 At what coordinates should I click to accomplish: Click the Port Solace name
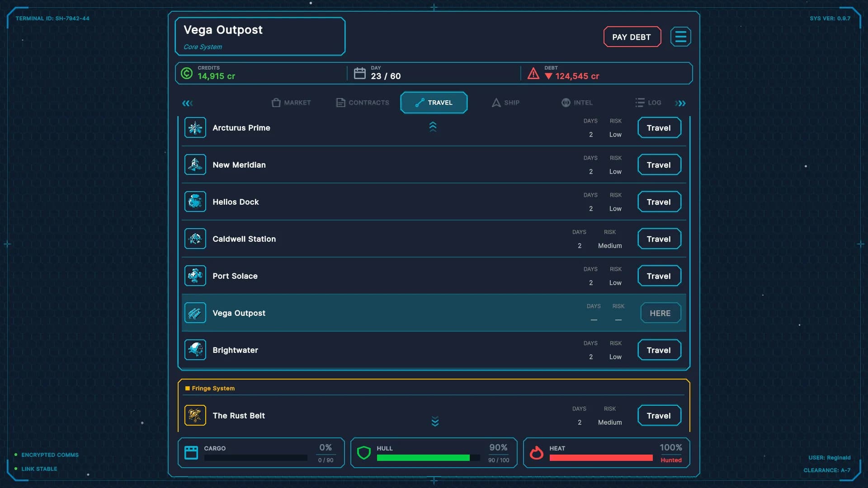[235, 276]
